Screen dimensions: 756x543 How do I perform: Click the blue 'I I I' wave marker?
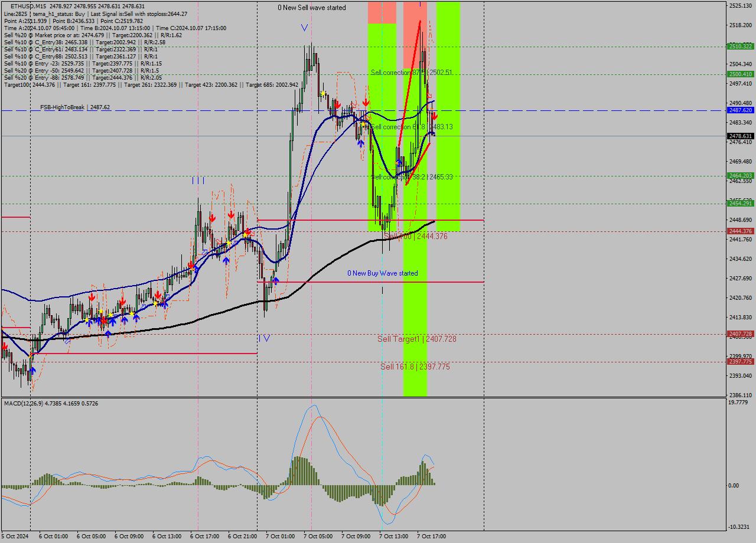(198, 181)
